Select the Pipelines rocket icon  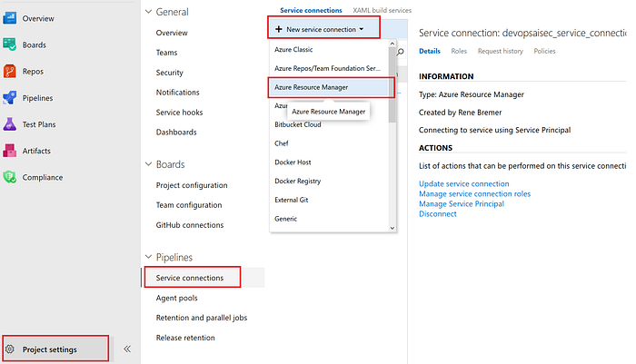point(10,98)
